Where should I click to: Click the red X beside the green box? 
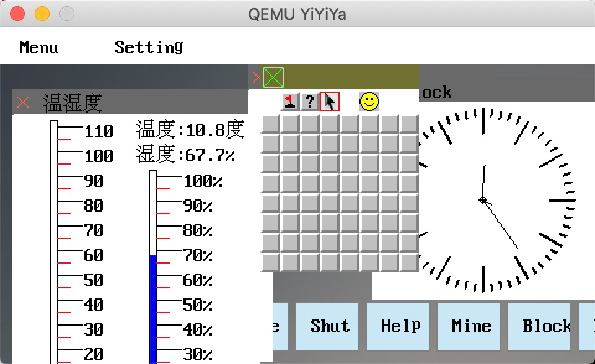pyautogui.click(x=256, y=77)
